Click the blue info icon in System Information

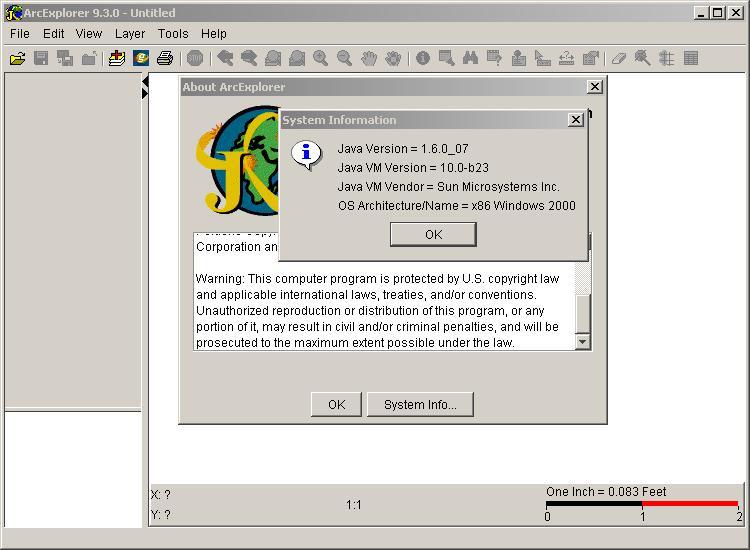(306, 154)
